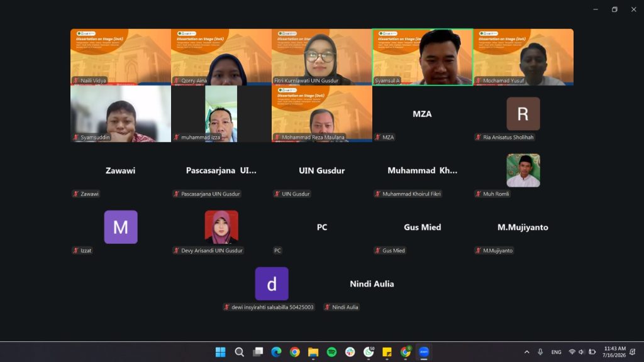Click the microphone icon in system tray
Image resolution: width=644 pixels, height=362 pixels.
click(540, 352)
